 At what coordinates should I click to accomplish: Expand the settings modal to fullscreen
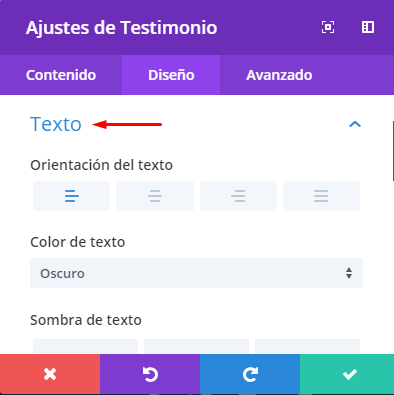(x=328, y=27)
